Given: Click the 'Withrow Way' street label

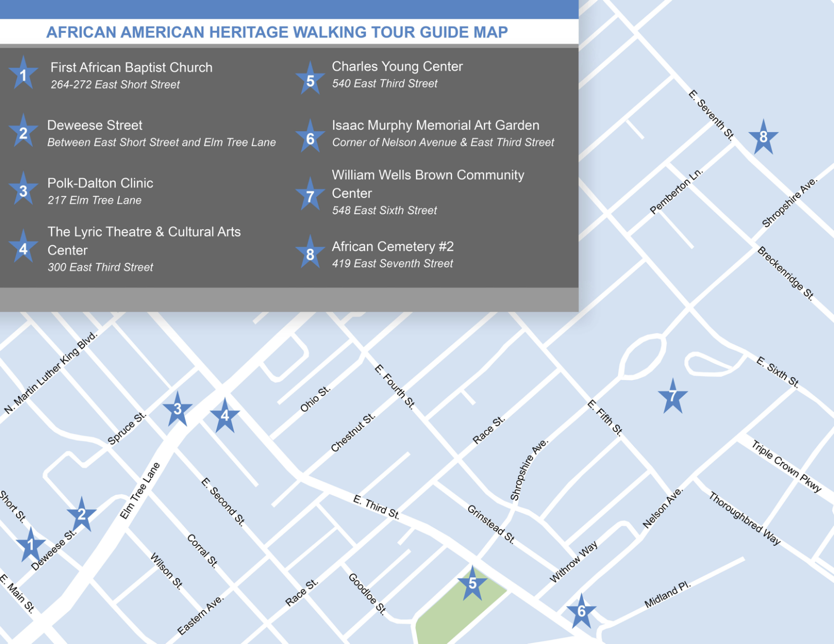Looking at the screenshot, I should [574, 562].
